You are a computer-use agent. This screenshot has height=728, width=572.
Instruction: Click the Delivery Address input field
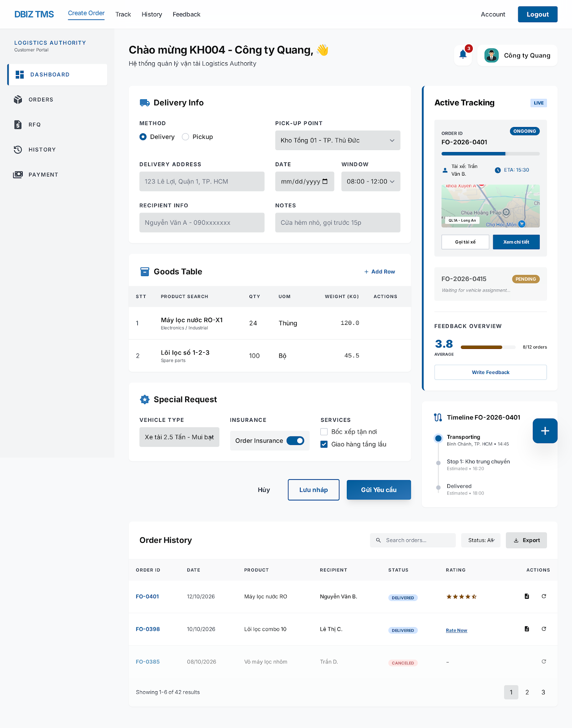(202, 182)
